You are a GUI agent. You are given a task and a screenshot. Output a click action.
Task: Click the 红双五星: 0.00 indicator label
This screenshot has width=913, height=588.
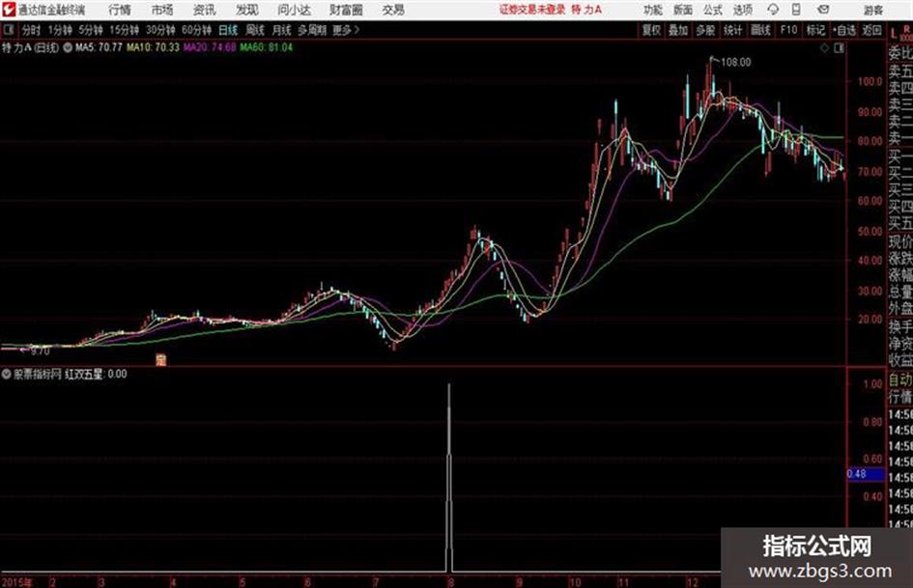click(96, 375)
